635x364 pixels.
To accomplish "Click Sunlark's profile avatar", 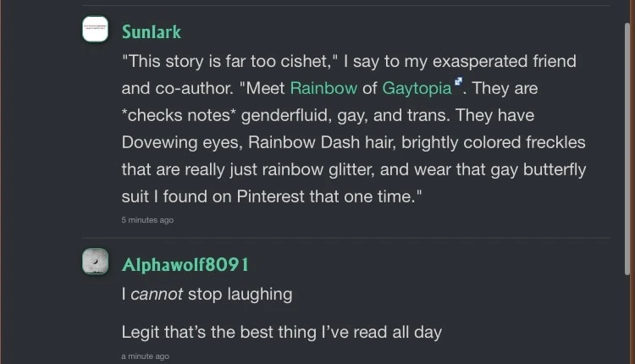I will pyautogui.click(x=95, y=30).
